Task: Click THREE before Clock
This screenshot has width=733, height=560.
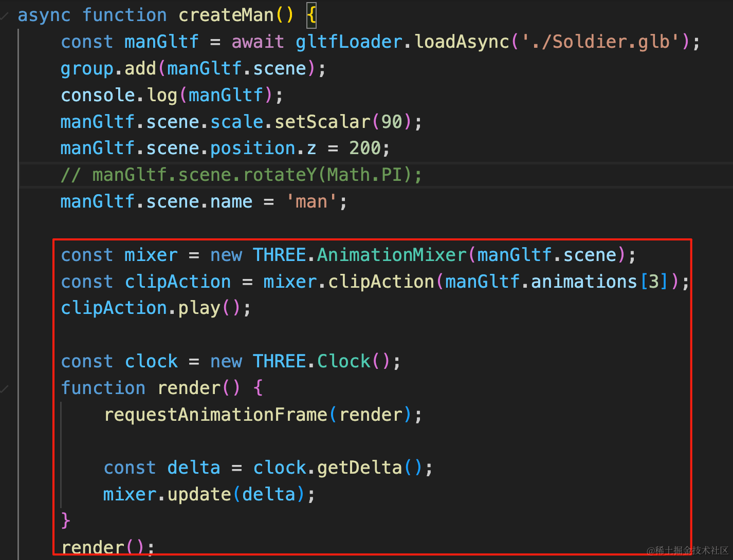Action: (x=279, y=361)
